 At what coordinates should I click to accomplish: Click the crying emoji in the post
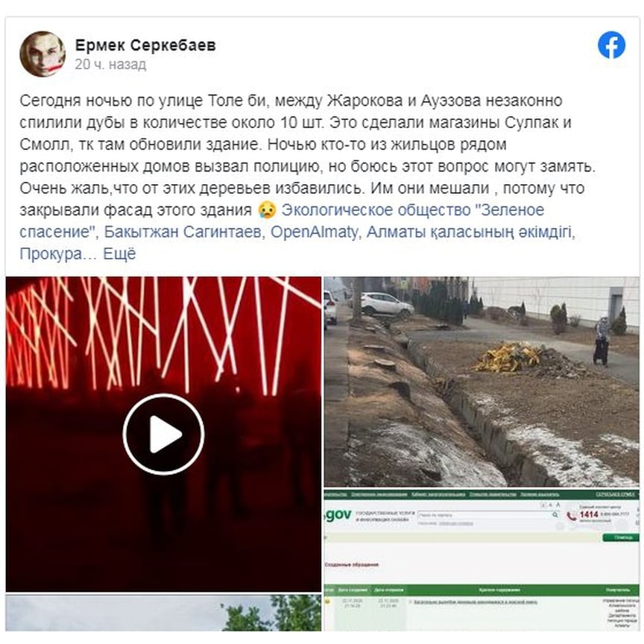pyautogui.click(x=267, y=210)
